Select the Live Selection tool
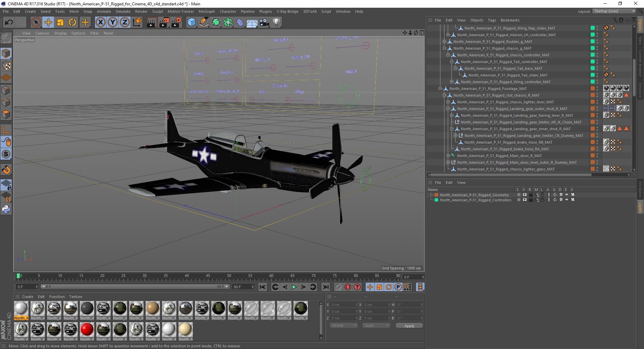644x349 pixels. pyautogui.click(x=36, y=22)
